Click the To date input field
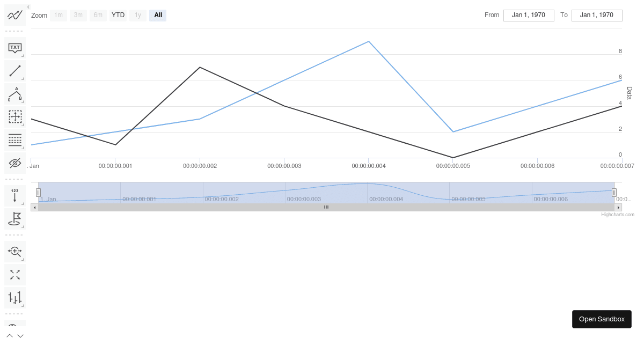Screen dimensions: 644x338 pyautogui.click(x=597, y=15)
